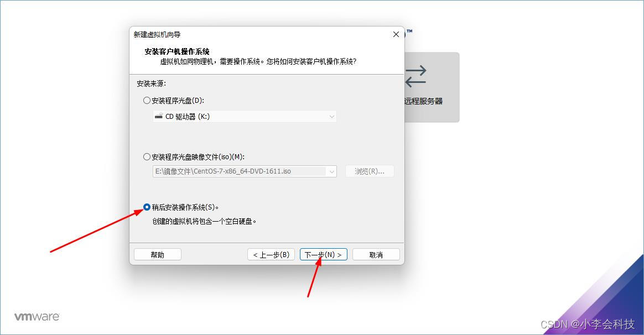This screenshot has width=644, height=335.
Task: Click the CSDN @小李会科技 watermark text
Action: tap(588, 324)
